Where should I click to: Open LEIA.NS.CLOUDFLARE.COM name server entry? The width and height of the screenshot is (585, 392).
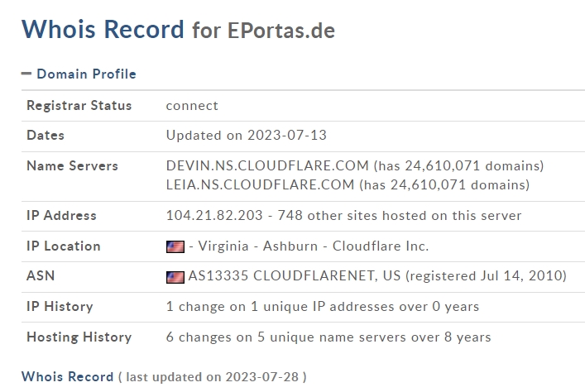point(260,184)
